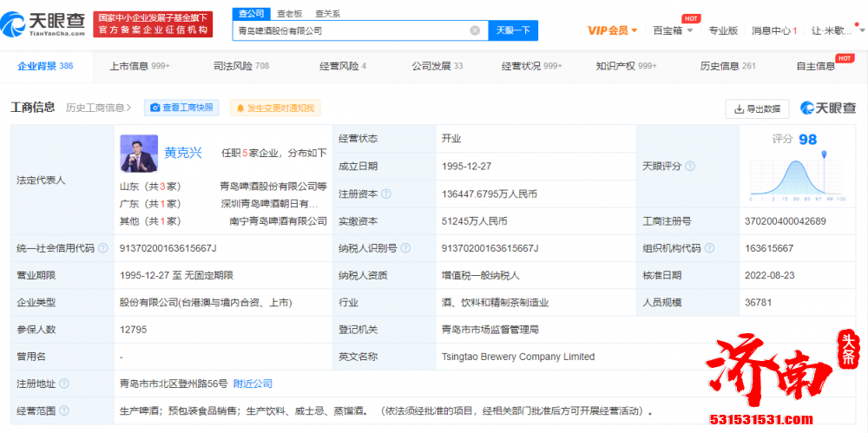Open the 司法风险 708 tab
Image resolution: width=868 pixels, height=433 pixels.
pos(241,66)
